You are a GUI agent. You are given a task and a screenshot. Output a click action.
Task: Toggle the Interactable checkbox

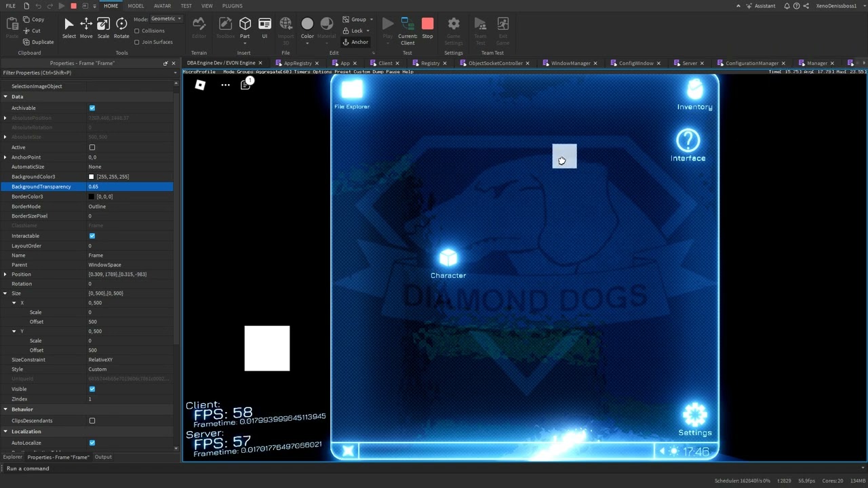92,236
